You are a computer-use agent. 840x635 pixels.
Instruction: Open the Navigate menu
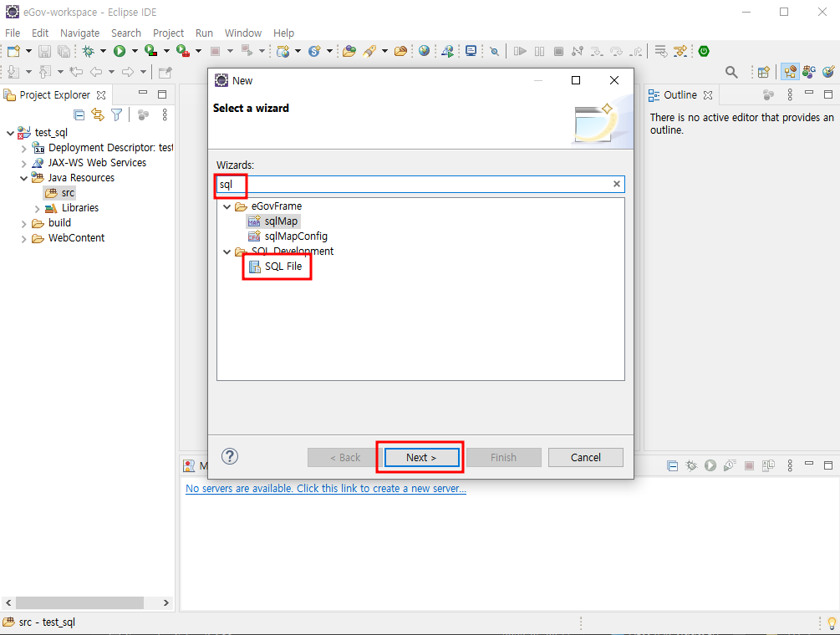tap(80, 33)
